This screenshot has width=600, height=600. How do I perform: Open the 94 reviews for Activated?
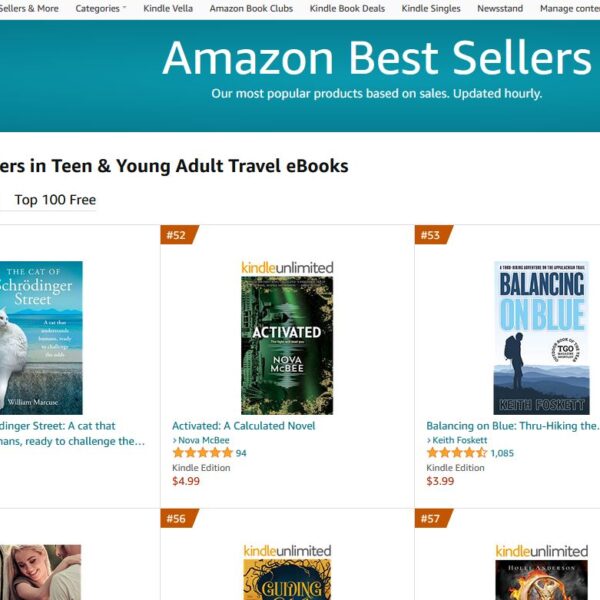241,453
